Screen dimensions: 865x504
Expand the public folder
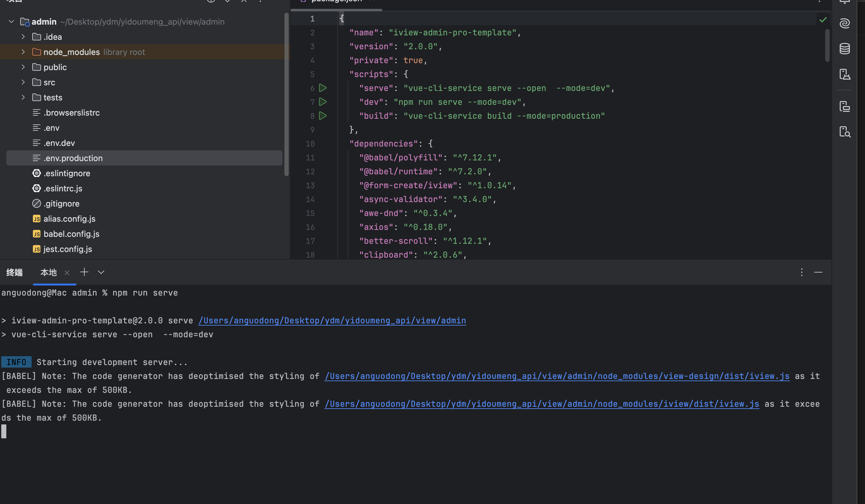(x=23, y=67)
